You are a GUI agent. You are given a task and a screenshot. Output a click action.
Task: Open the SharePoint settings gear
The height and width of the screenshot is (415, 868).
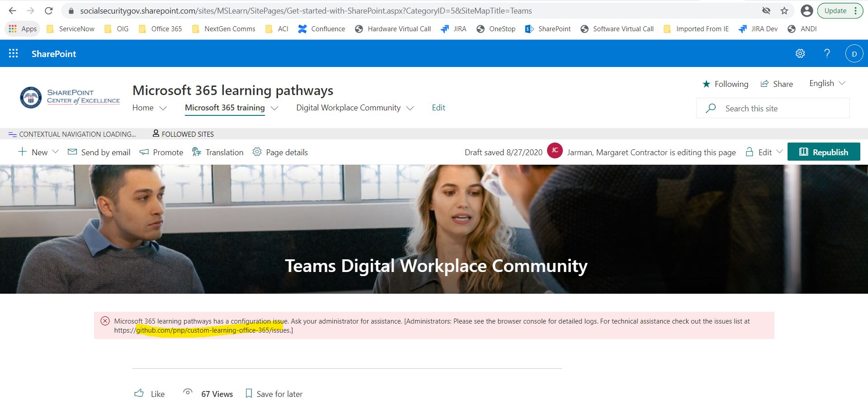click(800, 53)
